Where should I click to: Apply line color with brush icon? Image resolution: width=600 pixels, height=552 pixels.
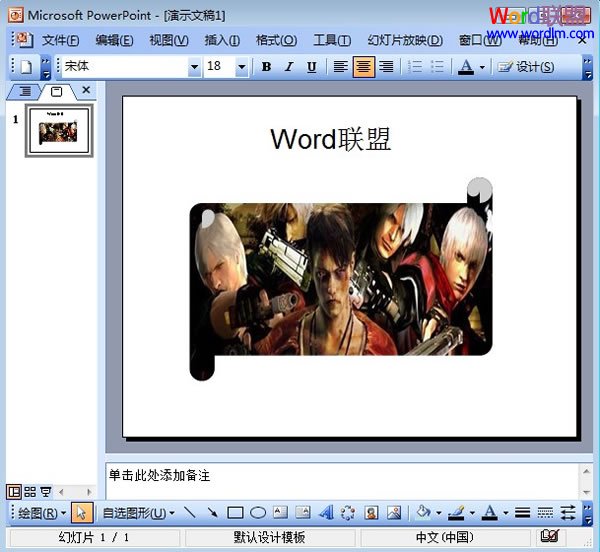[457, 513]
